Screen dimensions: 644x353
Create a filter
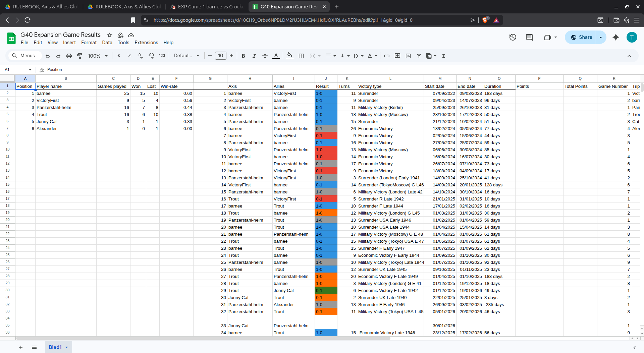tap(419, 56)
